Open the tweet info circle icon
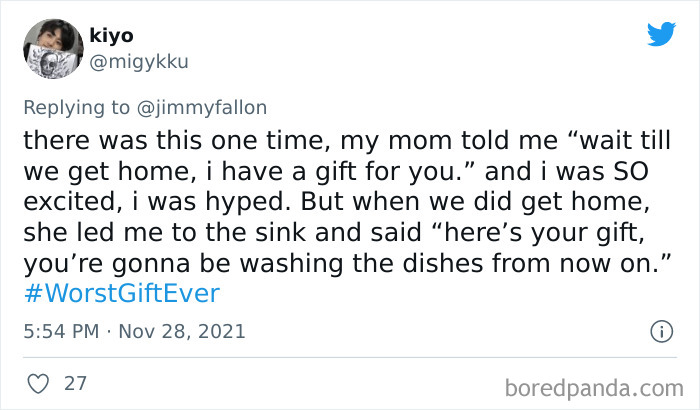The width and height of the screenshot is (700, 410). coord(661,330)
